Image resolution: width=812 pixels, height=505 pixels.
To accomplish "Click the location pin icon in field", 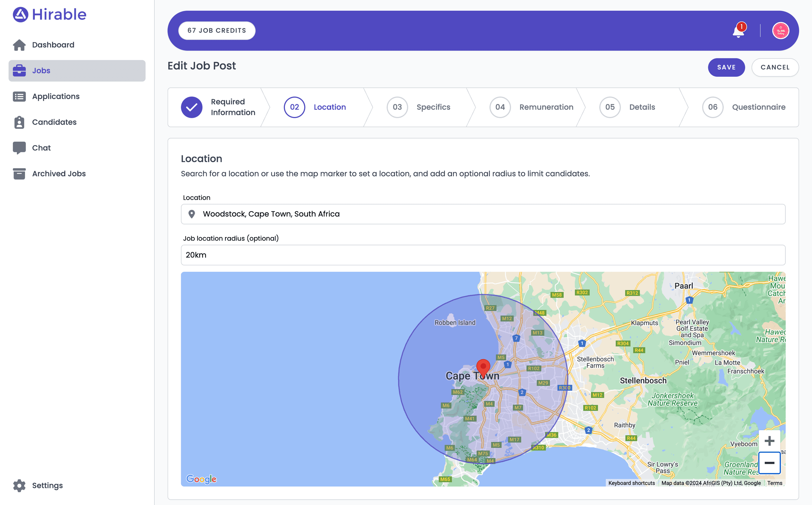I will [x=192, y=214].
